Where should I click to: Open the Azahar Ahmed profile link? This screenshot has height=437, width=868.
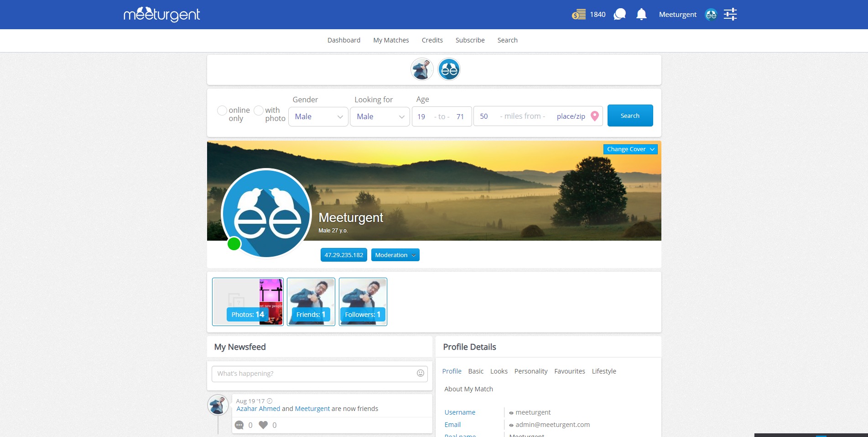(x=258, y=409)
